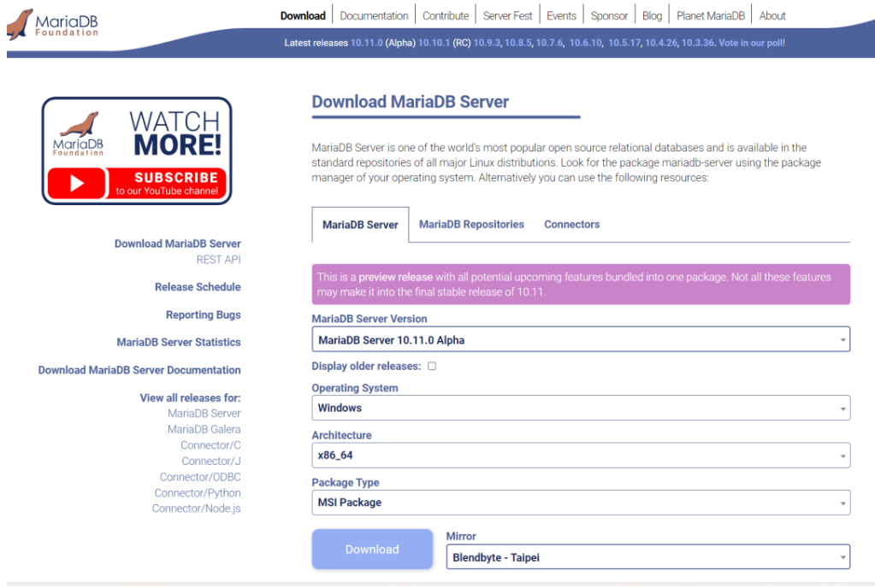
Task: Open the 10.11.0 Alpha release link
Action: coord(367,43)
